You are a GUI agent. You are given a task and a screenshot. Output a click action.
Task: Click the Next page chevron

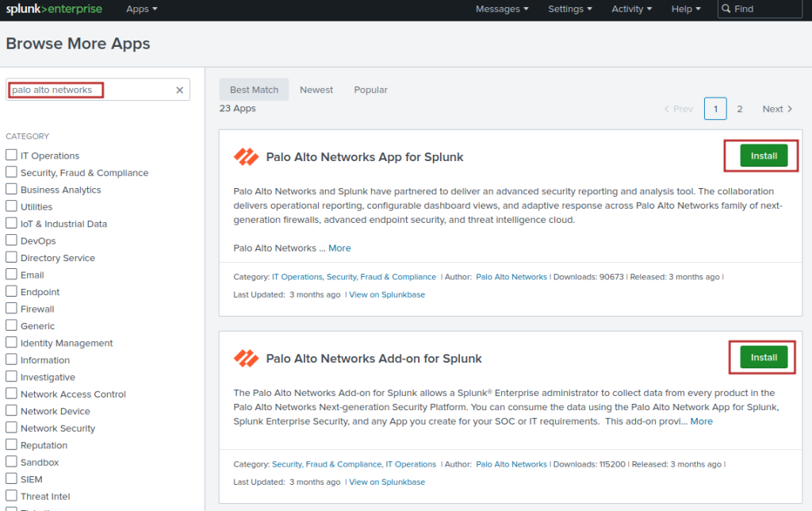coord(790,109)
